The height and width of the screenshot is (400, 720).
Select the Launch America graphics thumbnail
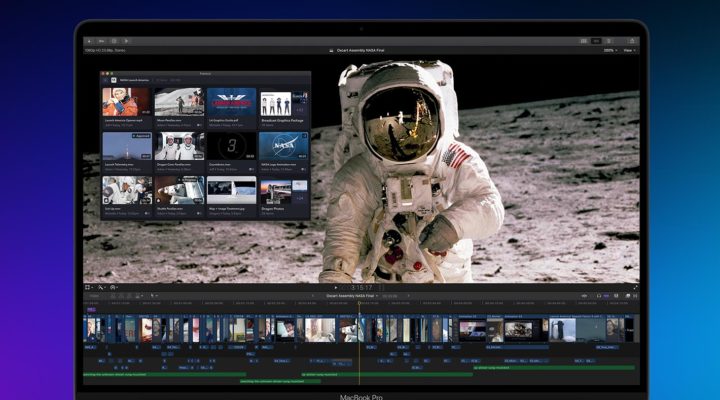[x=231, y=102]
